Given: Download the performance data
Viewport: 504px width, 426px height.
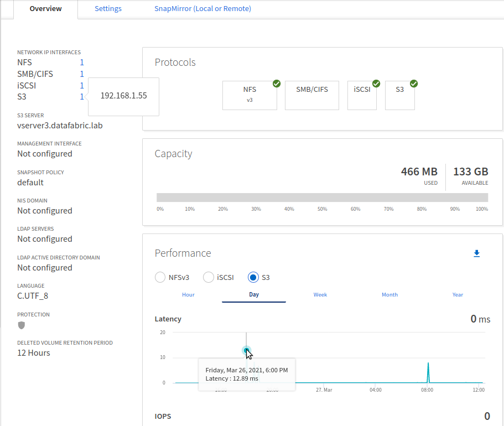Looking at the screenshot, I should click(x=477, y=254).
